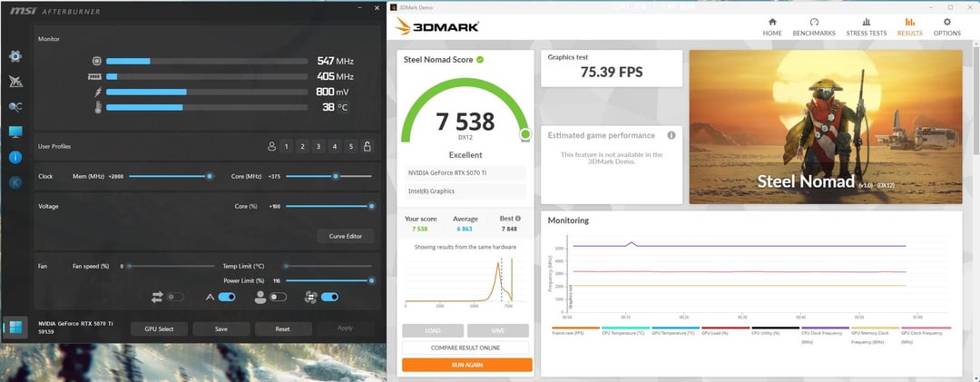Click the profile lock icon
Screen dimensions: 980x382
pyautogui.click(x=367, y=146)
